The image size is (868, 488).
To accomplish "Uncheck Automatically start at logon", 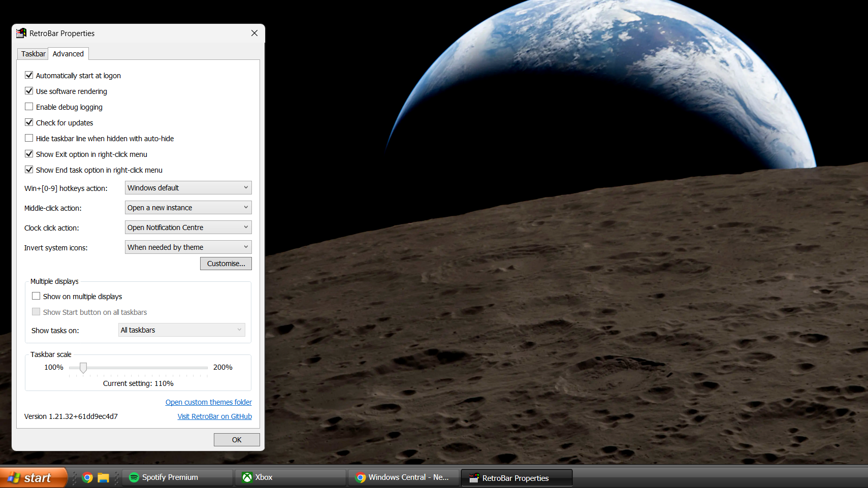I will [x=29, y=75].
